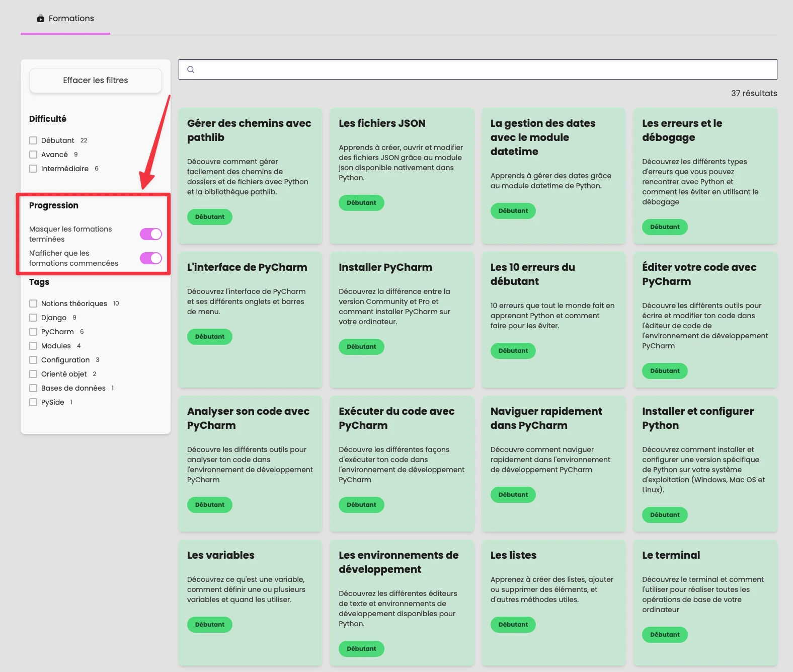Open the Gérer des chemins avec pathlib course
Viewport: 793px width, 672px height.
[249, 130]
